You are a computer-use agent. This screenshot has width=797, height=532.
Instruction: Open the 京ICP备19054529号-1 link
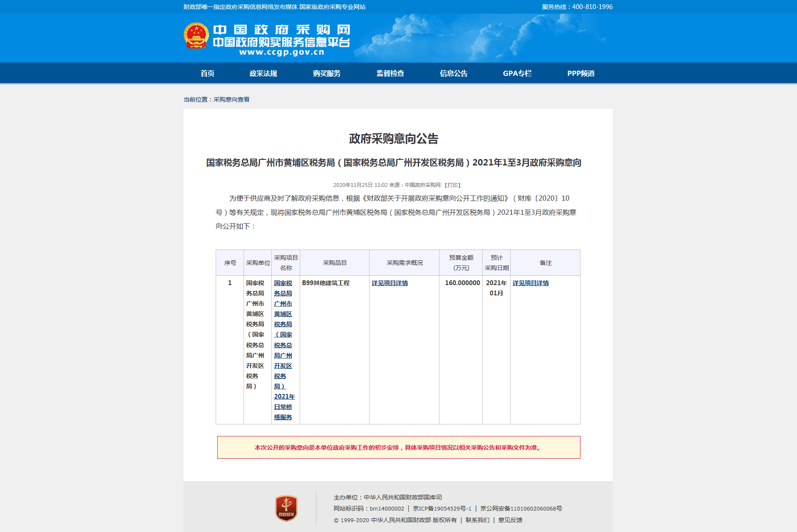(x=442, y=509)
